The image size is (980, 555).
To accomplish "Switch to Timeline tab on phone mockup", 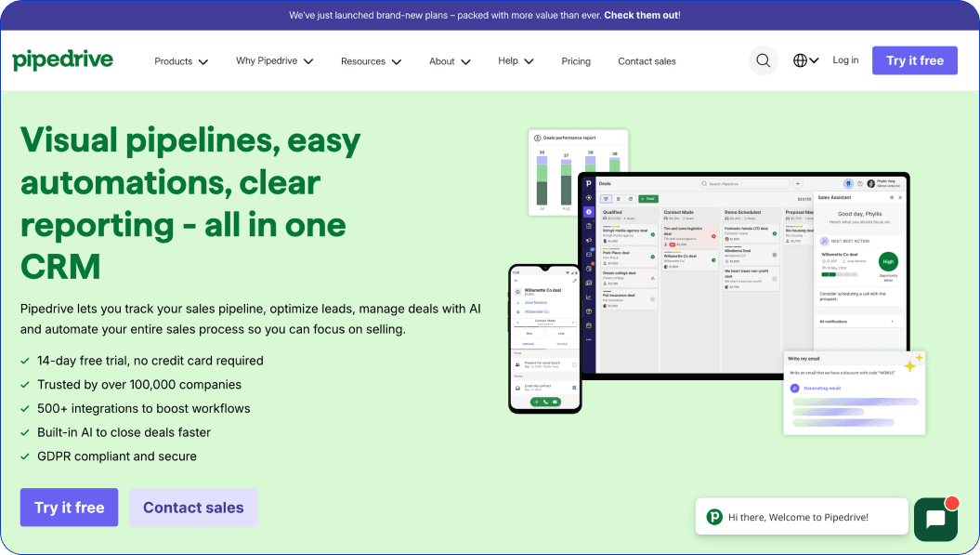I will point(529,344).
